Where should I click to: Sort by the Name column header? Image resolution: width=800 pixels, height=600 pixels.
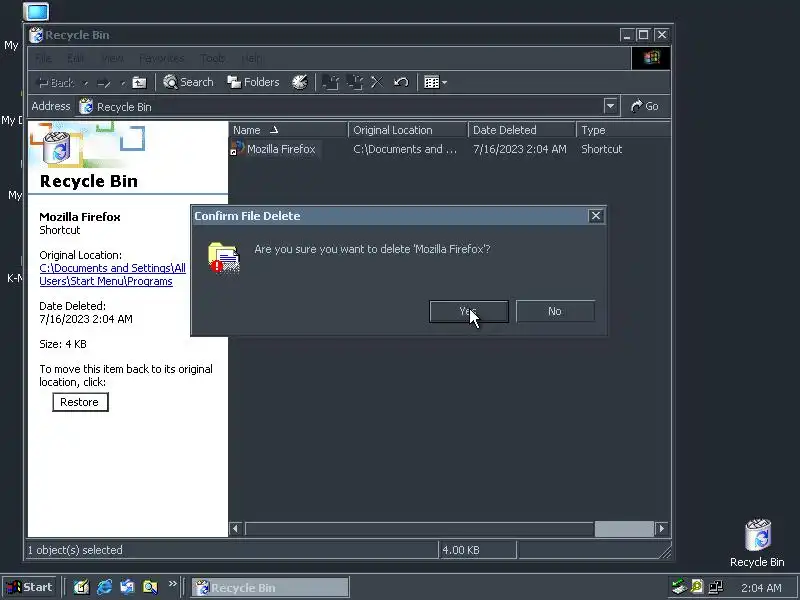pos(288,130)
